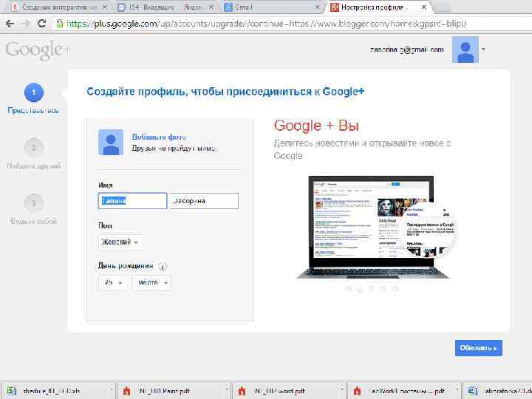
Task: Click the Google+ logo
Action: tap(38, 50)
